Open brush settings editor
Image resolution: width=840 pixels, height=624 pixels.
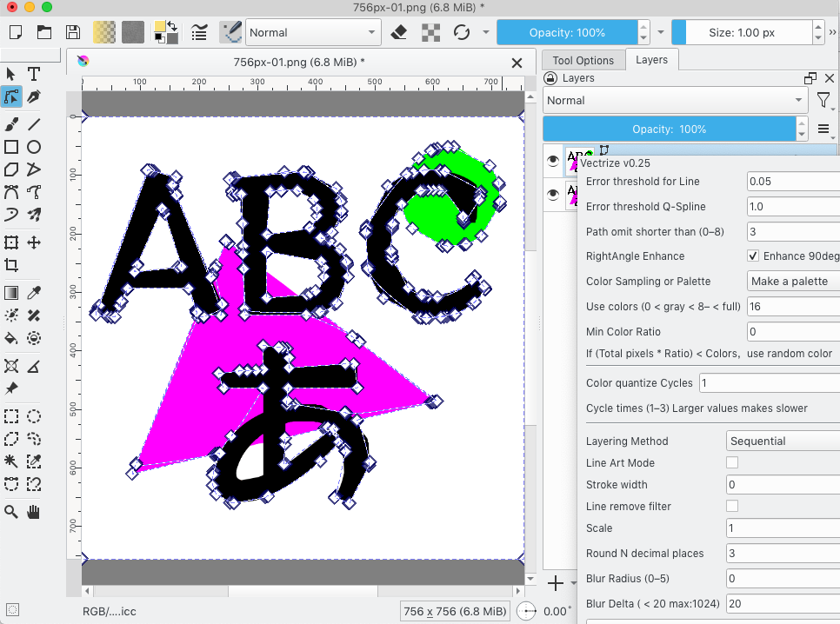click(x=199, y=33)
